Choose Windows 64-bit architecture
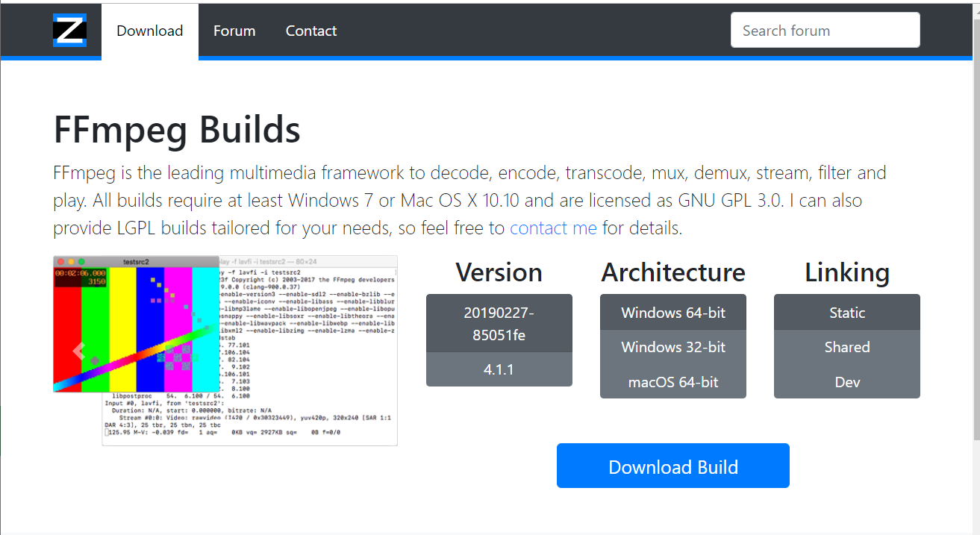The width and height of the screenshot is (980, 535). click(672, 312)
